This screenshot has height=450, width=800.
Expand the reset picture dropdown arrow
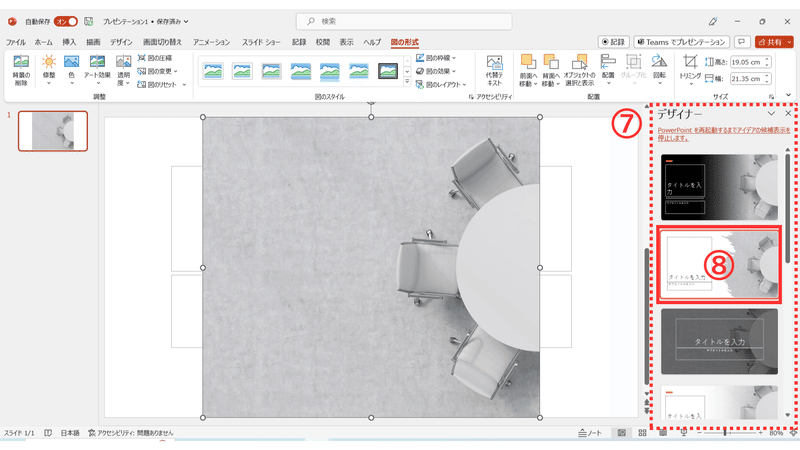(184, 85)
